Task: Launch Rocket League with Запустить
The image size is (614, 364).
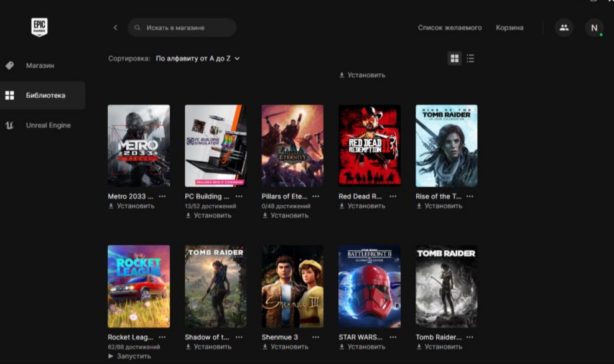Action: [x=129, y=356]
